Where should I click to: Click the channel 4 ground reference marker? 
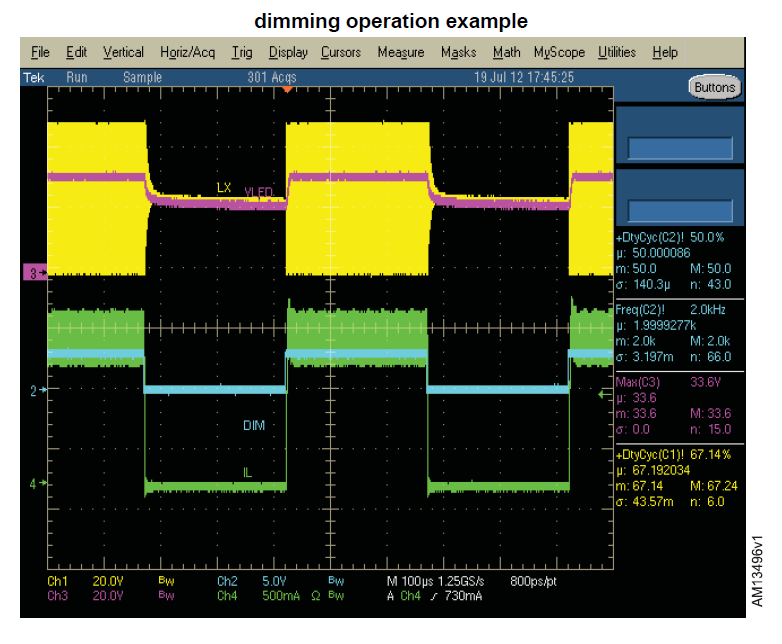(x=38, y=483)
